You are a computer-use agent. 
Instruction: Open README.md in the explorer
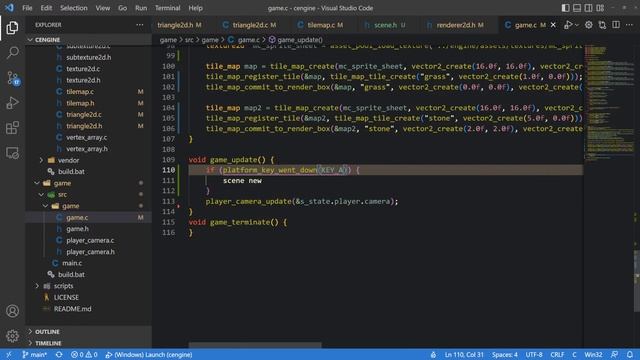[73, 309]
